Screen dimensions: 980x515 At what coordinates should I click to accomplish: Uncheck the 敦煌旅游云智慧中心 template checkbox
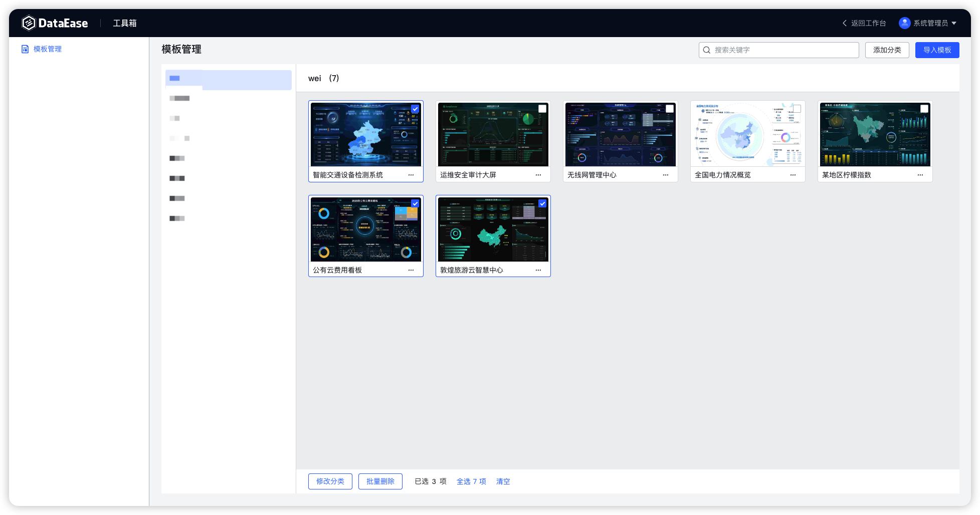point(542,203)
